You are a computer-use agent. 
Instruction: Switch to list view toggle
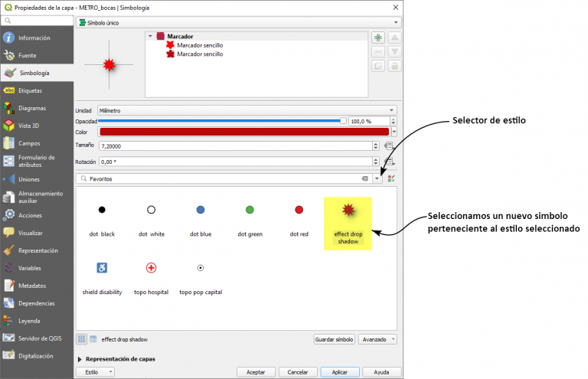coord(93,338)
